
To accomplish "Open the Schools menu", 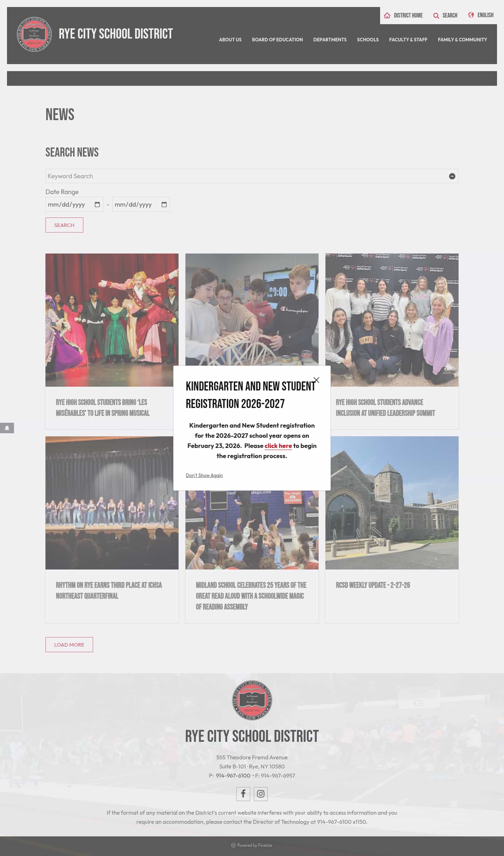I will [368, 40].
